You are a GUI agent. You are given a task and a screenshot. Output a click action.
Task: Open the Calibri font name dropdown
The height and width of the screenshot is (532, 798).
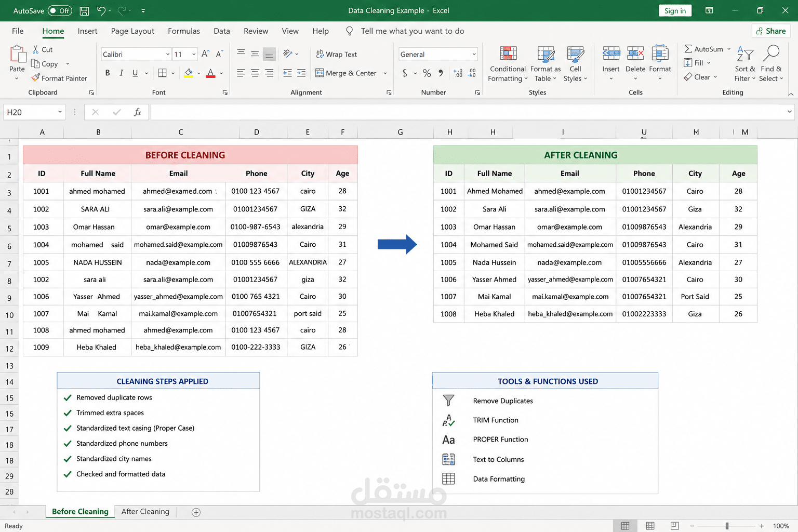pos(167,54)
